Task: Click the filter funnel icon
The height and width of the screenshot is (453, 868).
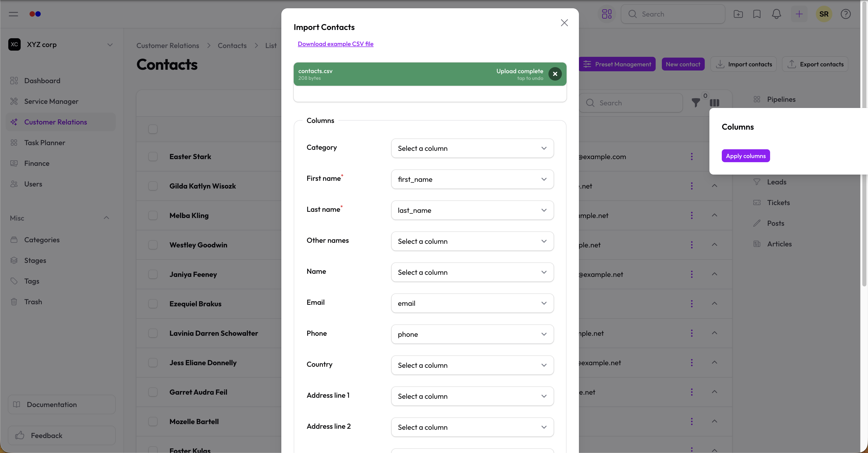Action: click(x=695, y=103)
